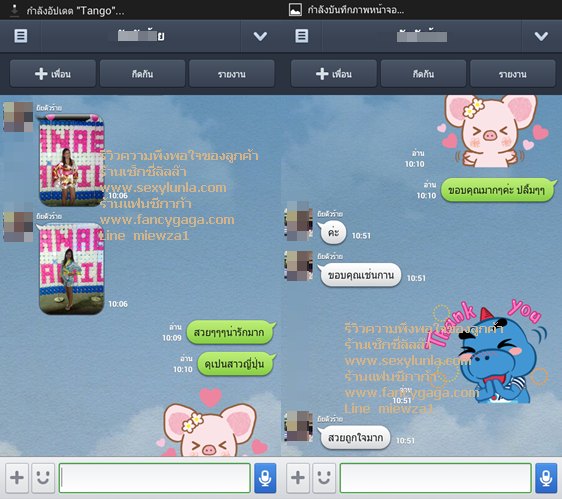
Task: Open the right chat's plus attachment icon
Action: click(x=298, y=478)
